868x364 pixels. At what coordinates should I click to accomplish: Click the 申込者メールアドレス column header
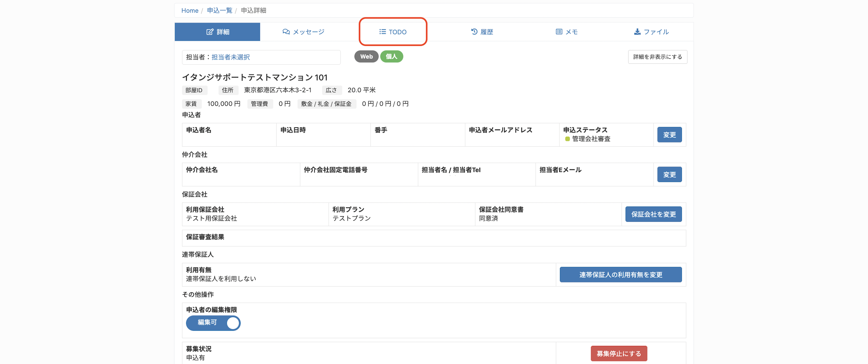pos(500,130)
